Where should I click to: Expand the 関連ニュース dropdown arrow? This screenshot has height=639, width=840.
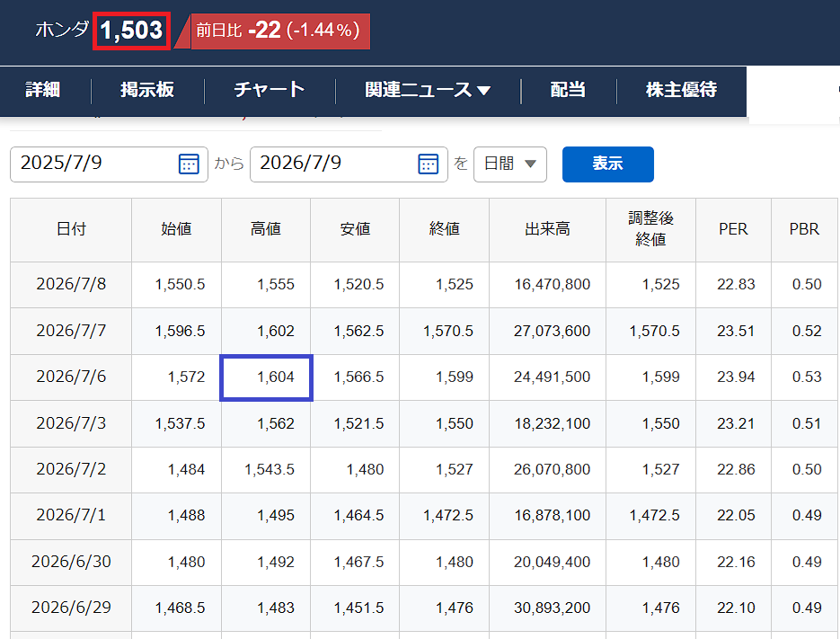[x=483, y=91]
